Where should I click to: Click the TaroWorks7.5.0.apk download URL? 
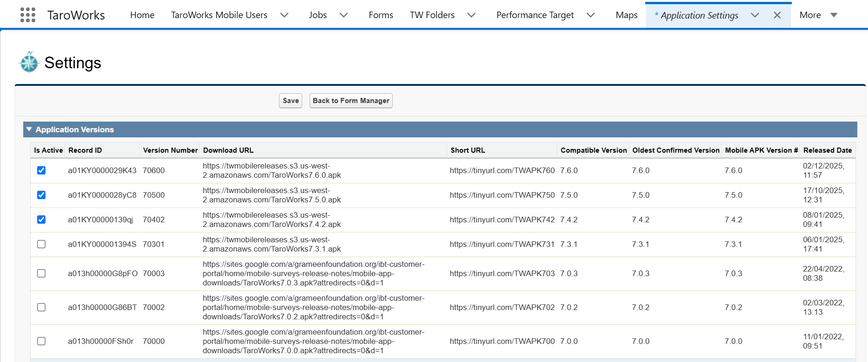click(x=272, y=195)
